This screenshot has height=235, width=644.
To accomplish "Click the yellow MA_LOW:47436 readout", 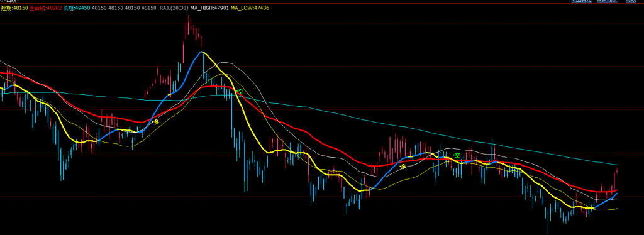I will point(250,8).
